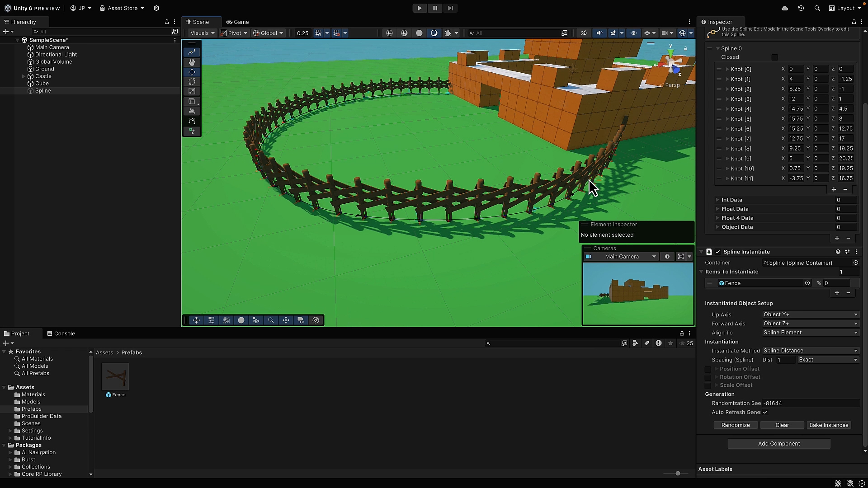The width and height of the screenshot is (868, 488).
Task: Click the Randomize button
Action: (736, 425)
